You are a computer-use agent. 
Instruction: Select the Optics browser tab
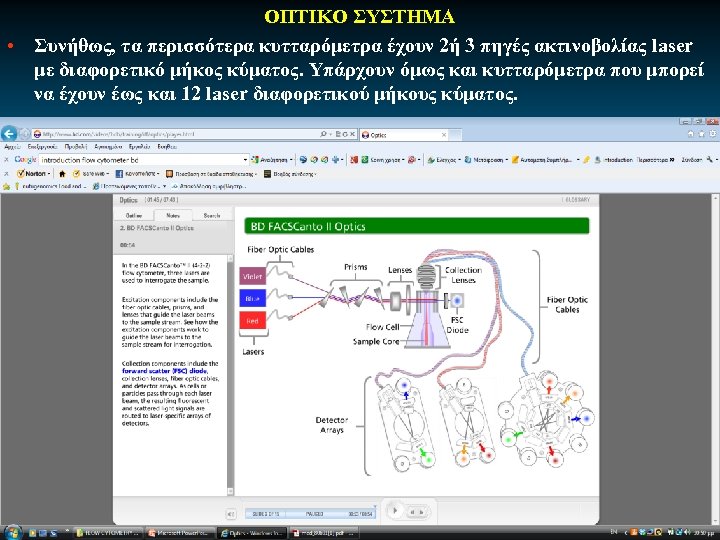(x=404, y=135)
